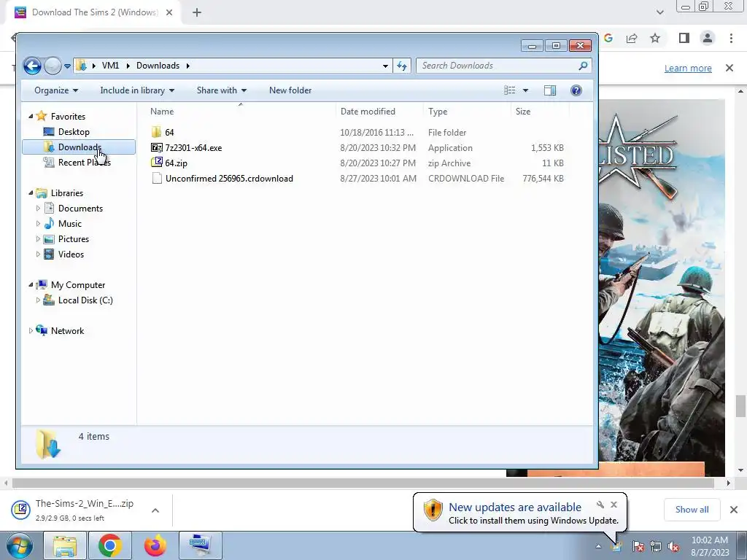Open the Pictures library item
Viewport: 747px width, 560px height.
(x=74, y=239)
